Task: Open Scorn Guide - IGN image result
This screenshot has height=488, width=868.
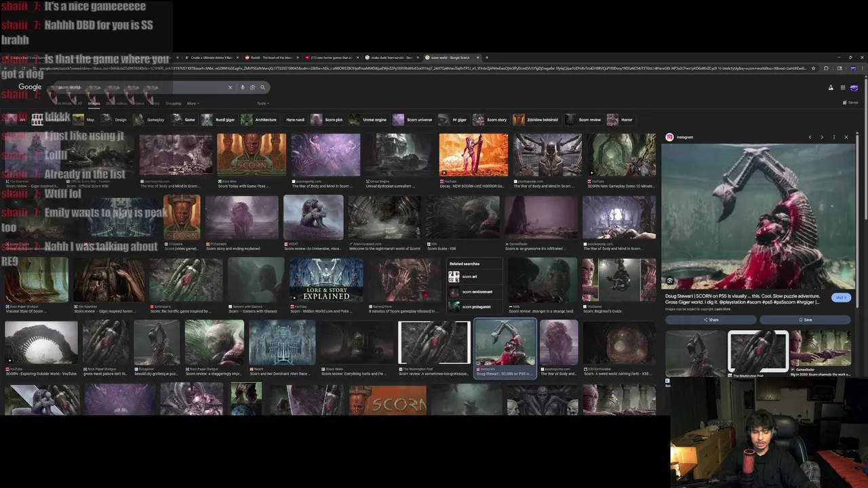Action: click(462, 218)
